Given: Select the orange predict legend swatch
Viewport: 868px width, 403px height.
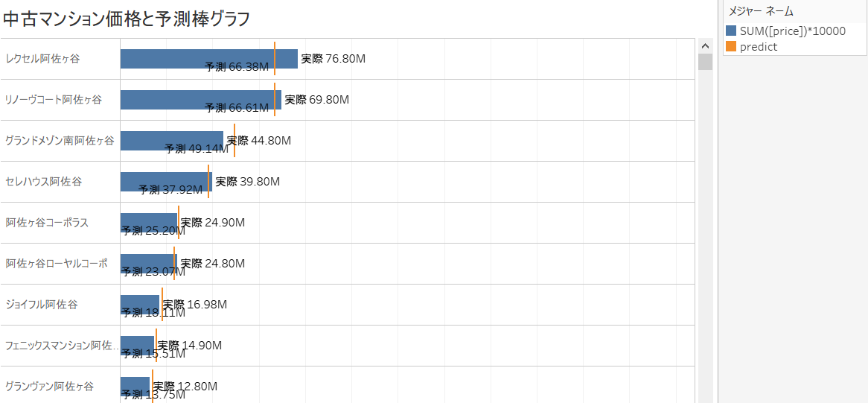Looking at the screenshot, I should pyautogui.click(x=731, y=47).
